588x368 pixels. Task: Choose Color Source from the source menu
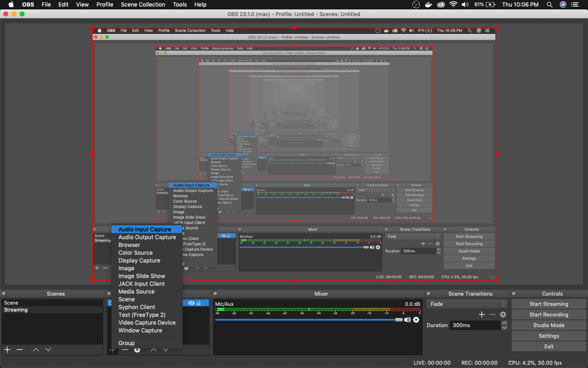point(147,253)
